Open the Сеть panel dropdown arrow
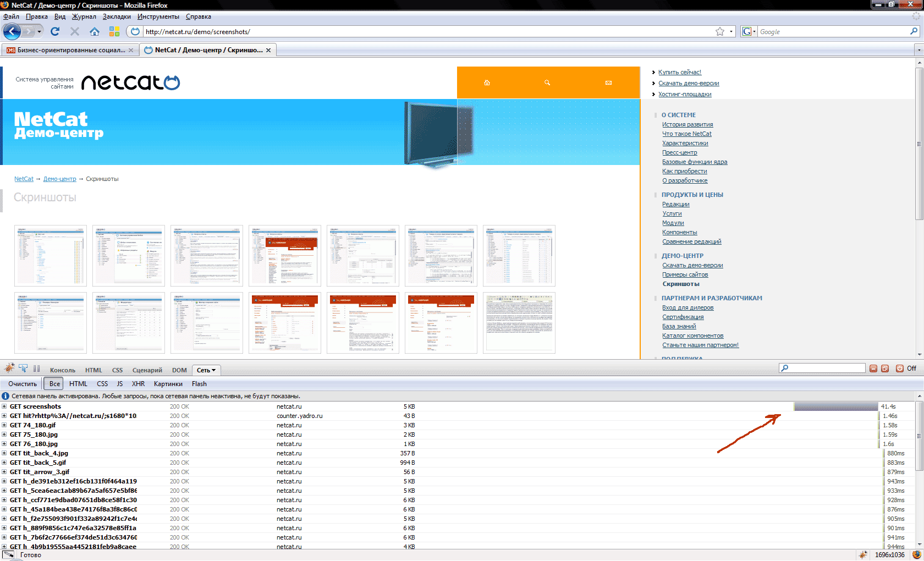This screenshot has width=924, height=561. point(213,370)
